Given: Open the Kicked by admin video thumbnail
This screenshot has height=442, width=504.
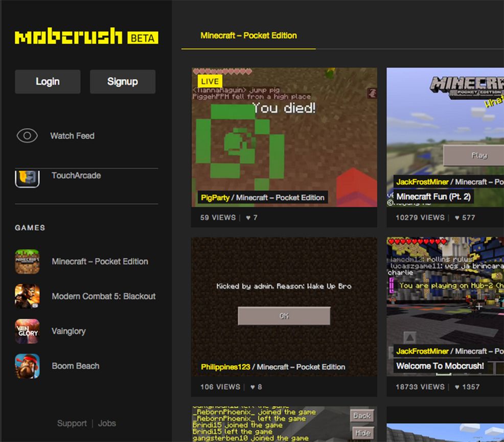Looking at the screenshot, I should coord(284,306).
